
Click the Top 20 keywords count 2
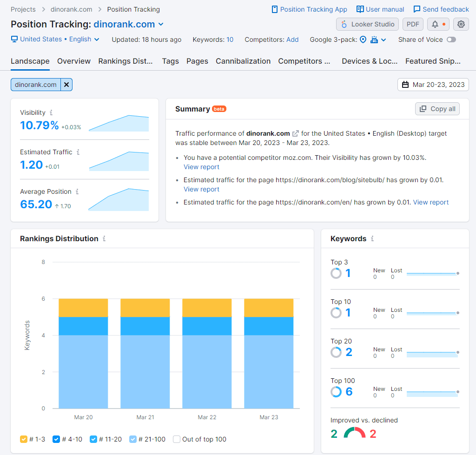click(349, 352)
